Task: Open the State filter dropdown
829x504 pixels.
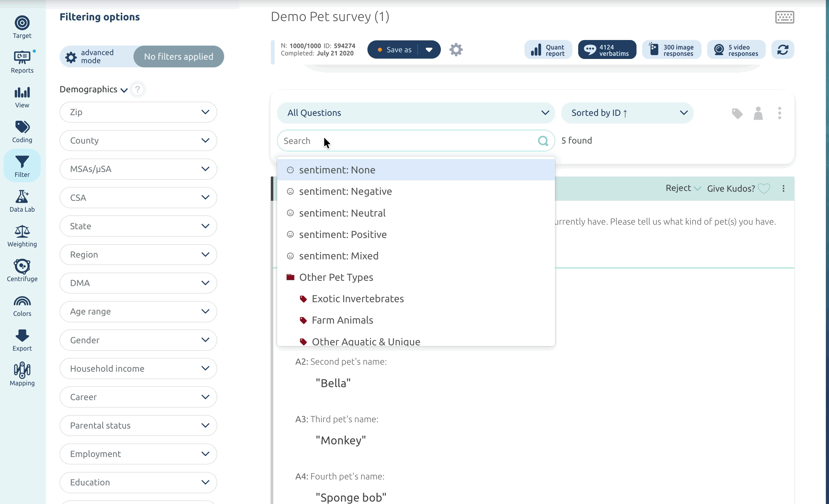Action: tap(138, 226)
